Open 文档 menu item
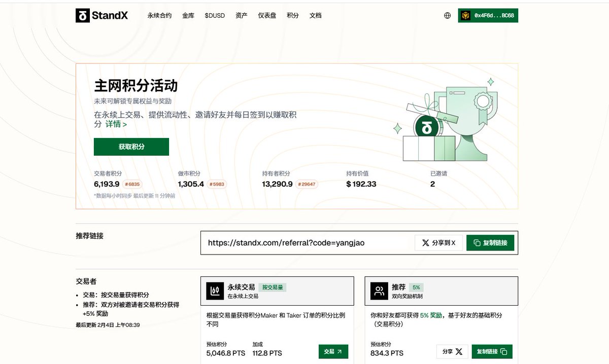Image resolution: width=609 pixels, height=364 pixels. point(315,16)
